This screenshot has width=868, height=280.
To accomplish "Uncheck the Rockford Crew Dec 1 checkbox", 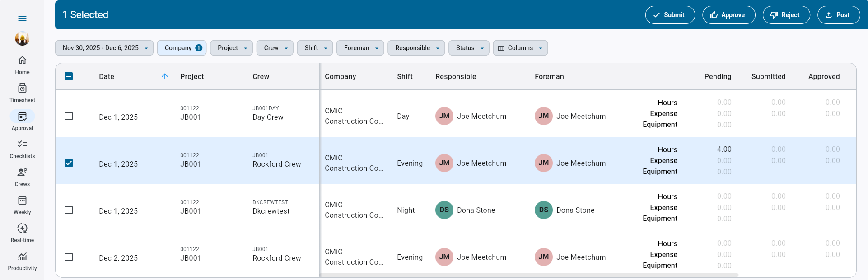I will [x=69, y=163].
